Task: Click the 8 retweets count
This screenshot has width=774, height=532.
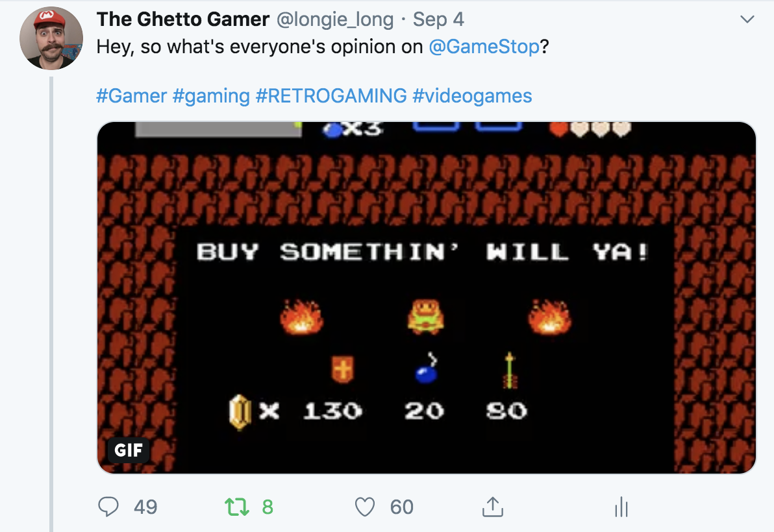Action: tap(268, 507)
